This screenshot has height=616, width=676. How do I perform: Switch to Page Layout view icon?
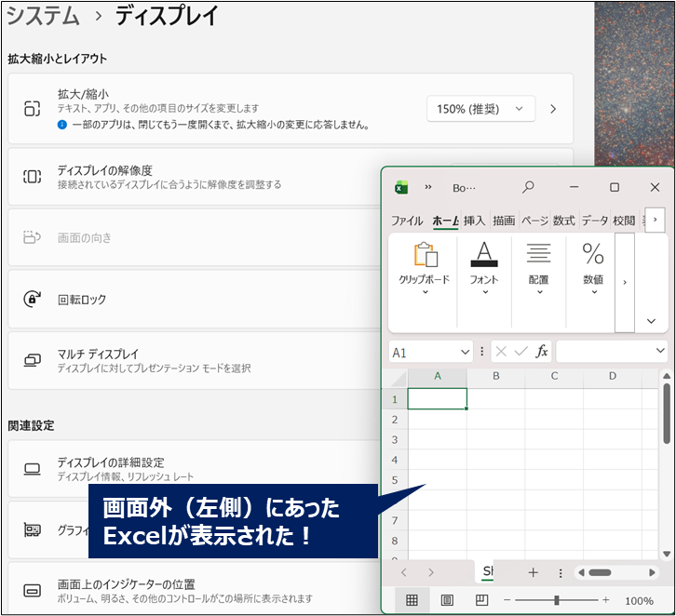click(x=447, y=601)
